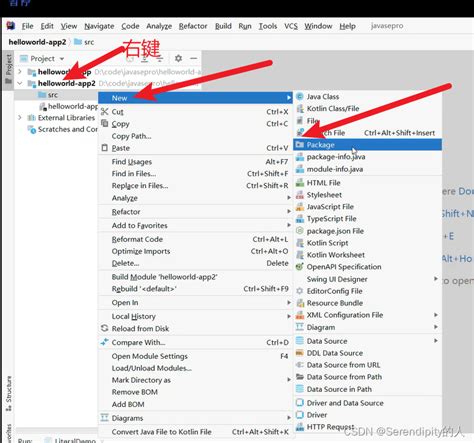This screenshot has height=443, width=474.
Task: Collapse the helloworld-app2 module node
Action: tap(20, 83)
